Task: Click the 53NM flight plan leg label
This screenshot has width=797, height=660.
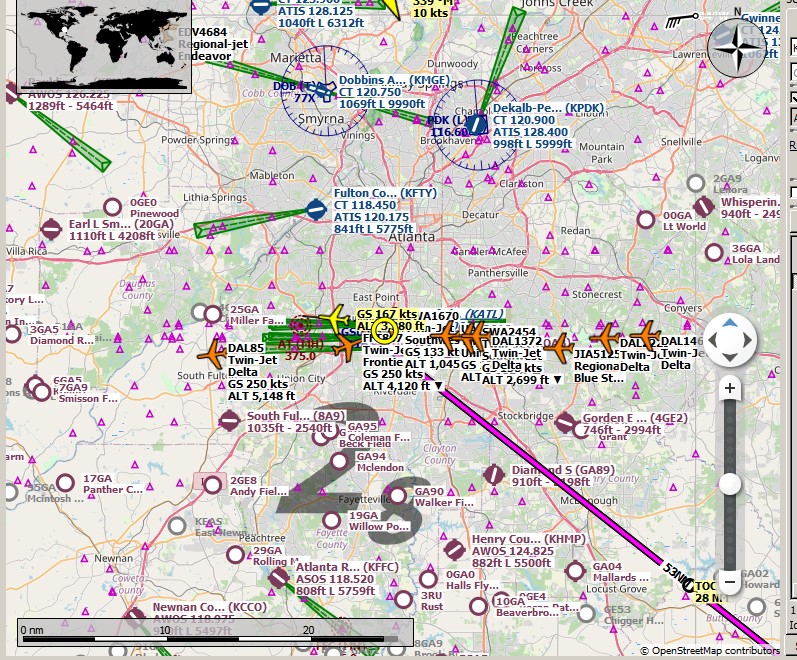Action: pos(677,572)
